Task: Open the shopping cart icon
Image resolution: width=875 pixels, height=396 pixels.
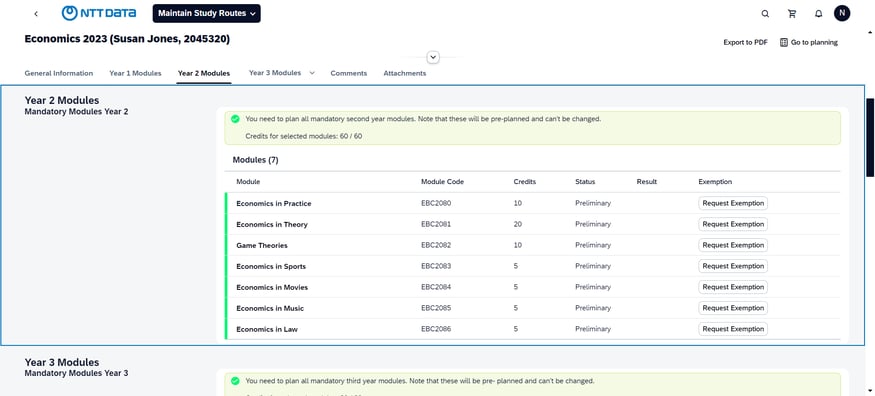Action: click(792, 14)
